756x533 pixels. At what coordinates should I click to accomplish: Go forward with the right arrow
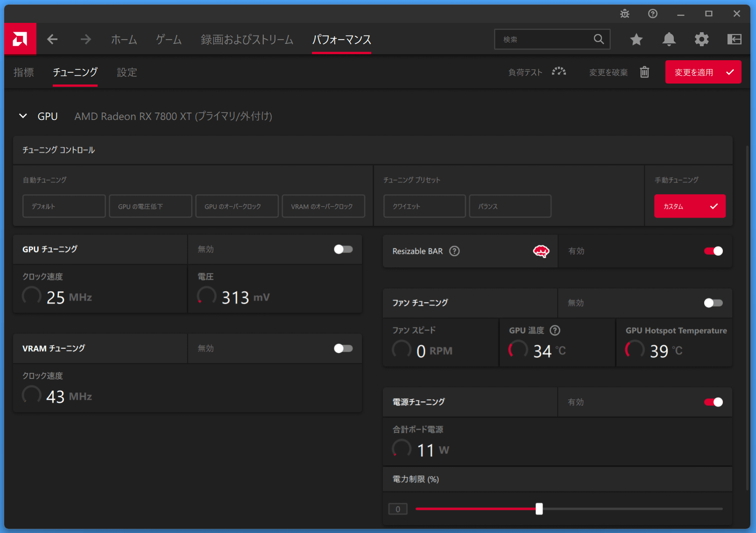(x=85, y=39)
